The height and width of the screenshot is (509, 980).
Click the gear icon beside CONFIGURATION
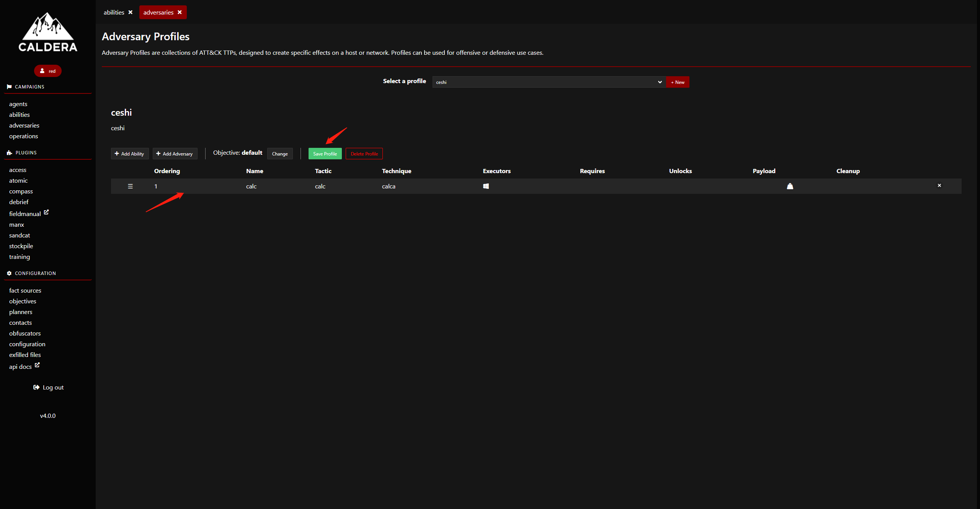(x=9, y=273)
